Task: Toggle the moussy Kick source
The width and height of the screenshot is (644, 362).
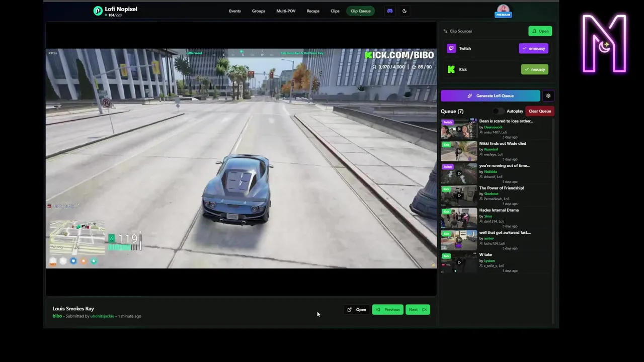Action: tap(534, 69)
